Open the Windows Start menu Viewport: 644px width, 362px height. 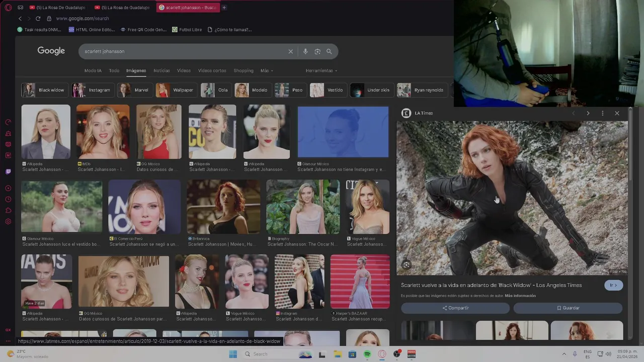tap(233, 354)
